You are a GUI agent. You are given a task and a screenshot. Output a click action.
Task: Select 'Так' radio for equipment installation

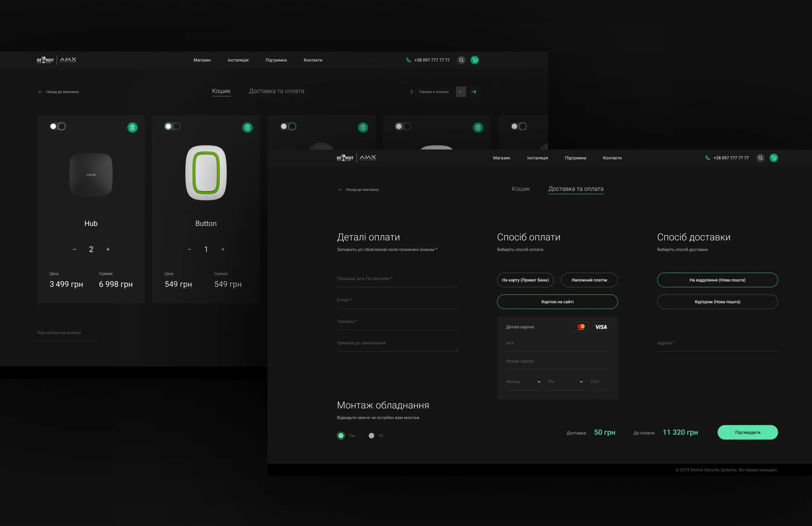pos(341,436)
